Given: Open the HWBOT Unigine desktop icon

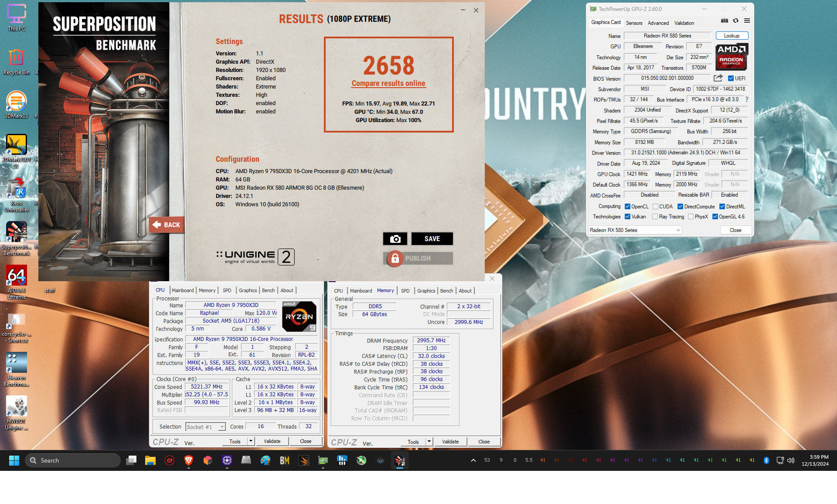Looking at the screenshot, I should (x=17, y=412).
